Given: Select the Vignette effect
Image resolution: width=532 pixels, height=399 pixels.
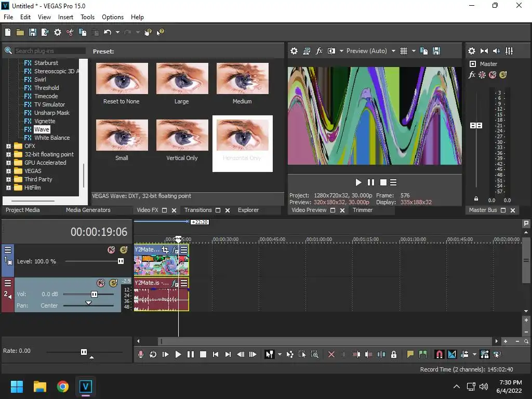Looking at the screenshot, I should point(45,121).
